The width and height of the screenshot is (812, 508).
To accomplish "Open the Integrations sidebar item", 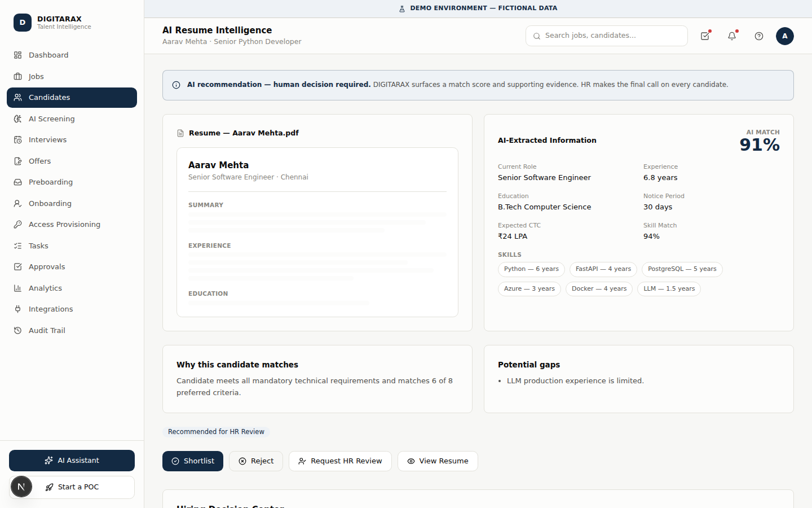I will coord(72,309).
